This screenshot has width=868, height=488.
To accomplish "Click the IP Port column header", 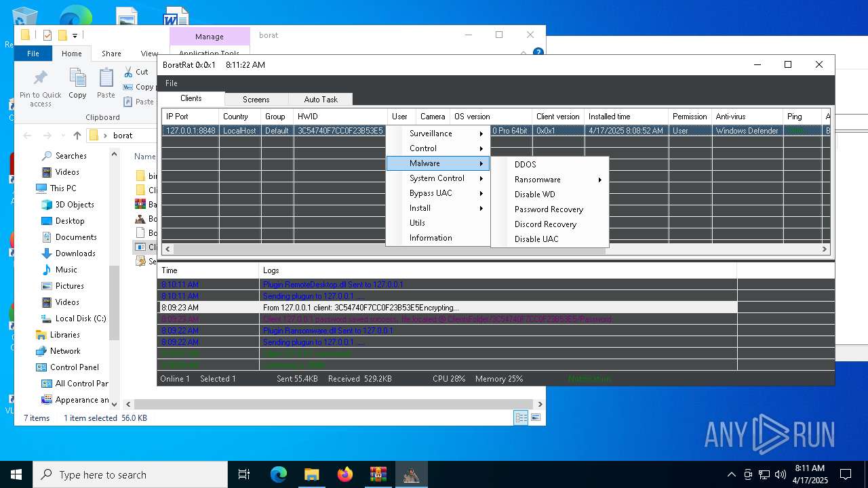I will pos(191,117).
